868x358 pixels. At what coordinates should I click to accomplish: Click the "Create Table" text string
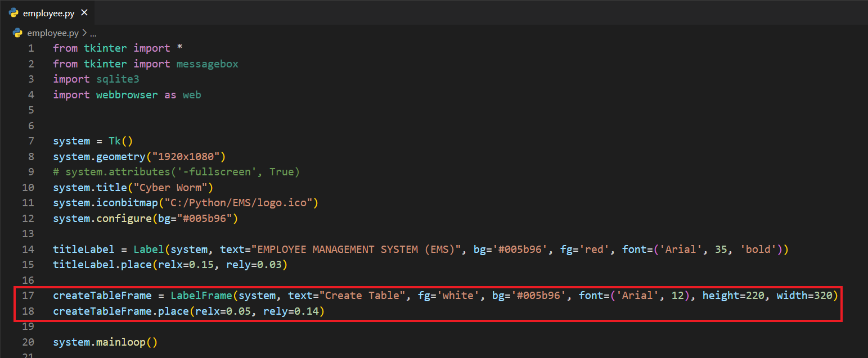point(362,295)
